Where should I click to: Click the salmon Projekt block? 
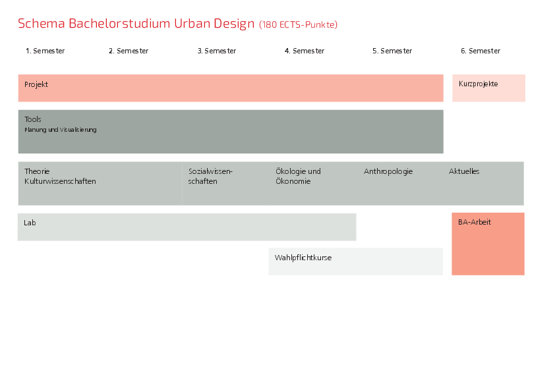click(x=231, y=88)
